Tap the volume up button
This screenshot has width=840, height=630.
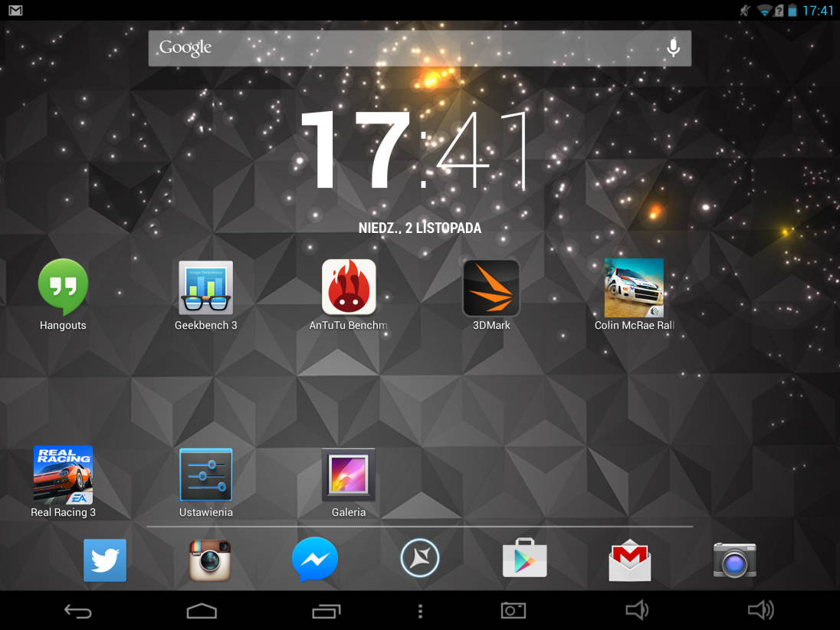pyautogui.click(x=761, y=609)
